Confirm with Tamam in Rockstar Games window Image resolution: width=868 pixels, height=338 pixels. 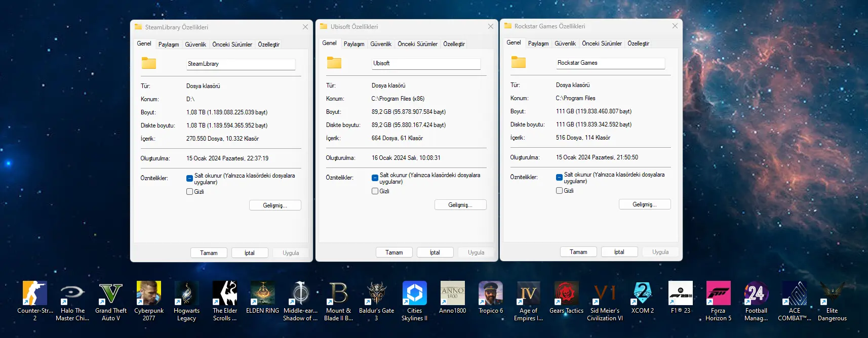click(x=578, y=252)
